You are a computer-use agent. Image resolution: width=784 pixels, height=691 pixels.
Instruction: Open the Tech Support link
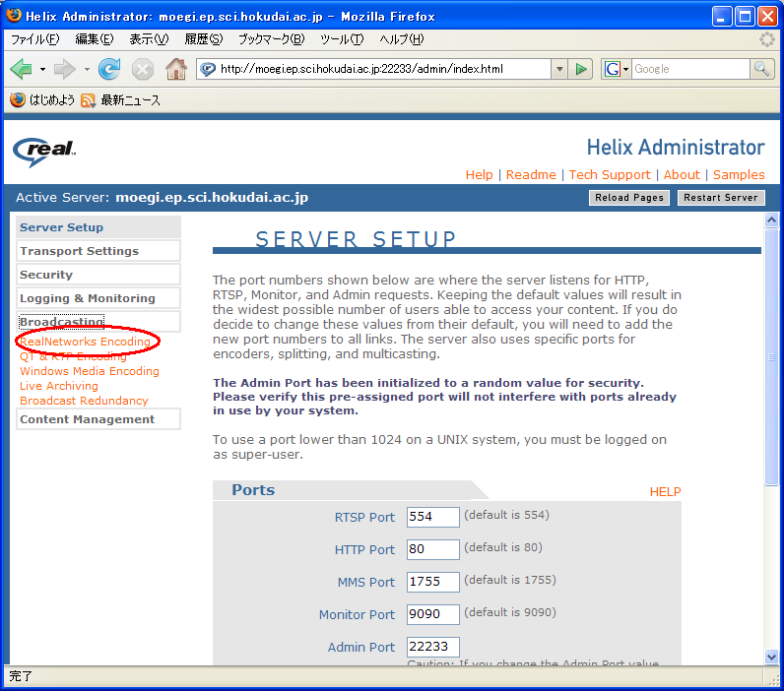coord(610,175)
